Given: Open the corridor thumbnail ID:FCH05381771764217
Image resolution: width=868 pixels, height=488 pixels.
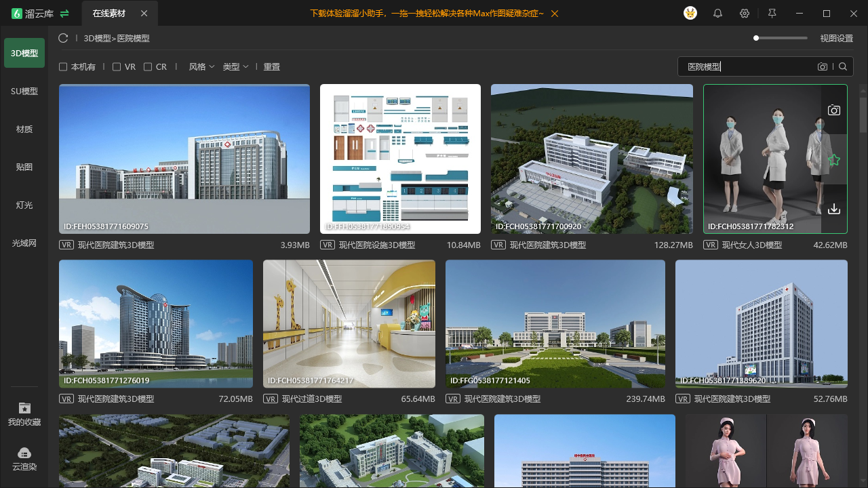Looking at the screenshot, I should 349,324.
